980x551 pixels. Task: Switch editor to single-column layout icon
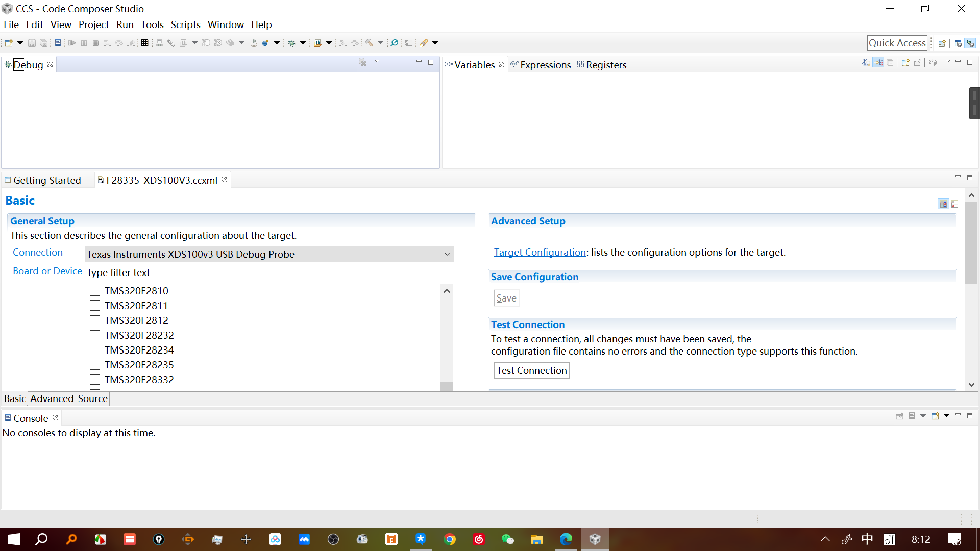pyautogui.click(x=955, y=204)
